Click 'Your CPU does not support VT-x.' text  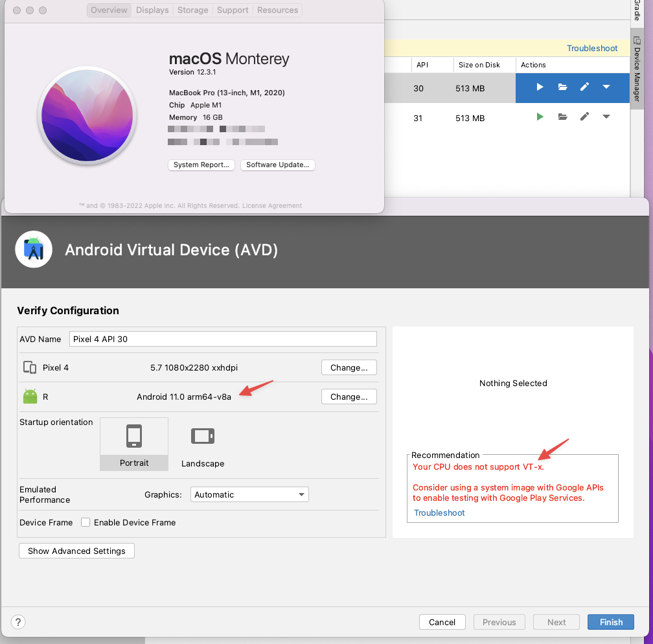478,466
